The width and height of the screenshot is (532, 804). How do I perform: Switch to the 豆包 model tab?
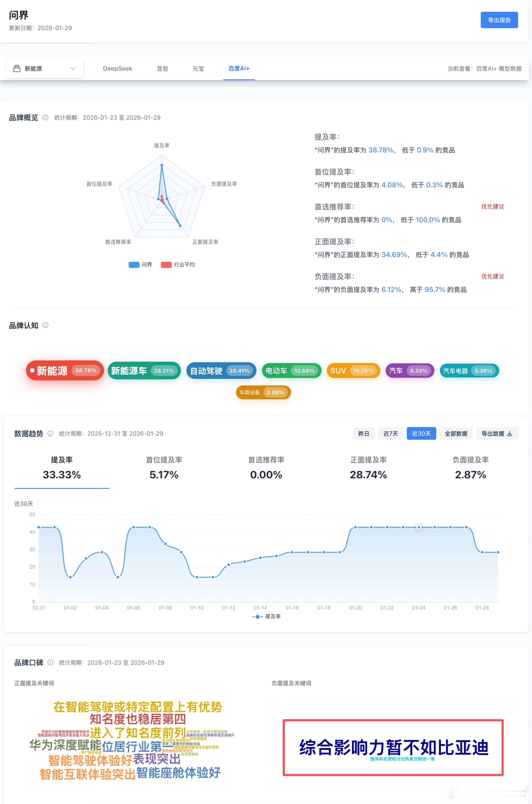(162, 68)
